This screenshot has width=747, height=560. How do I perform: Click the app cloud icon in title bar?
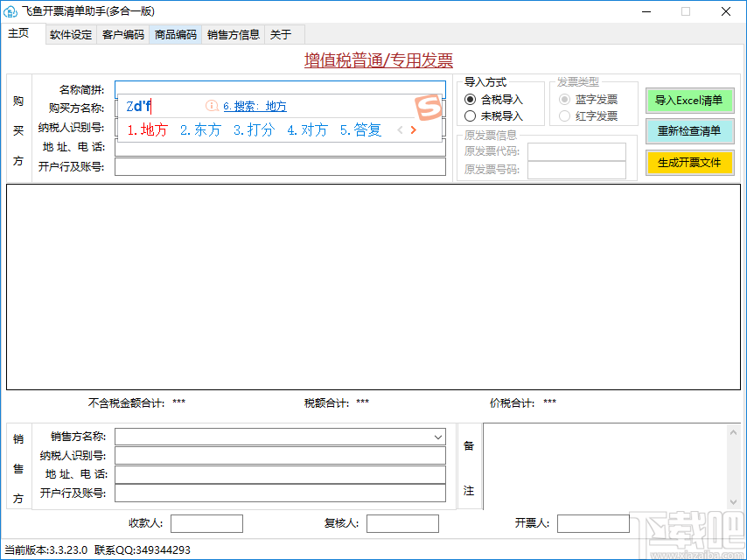pyautogui.click(x=10, y=11)
